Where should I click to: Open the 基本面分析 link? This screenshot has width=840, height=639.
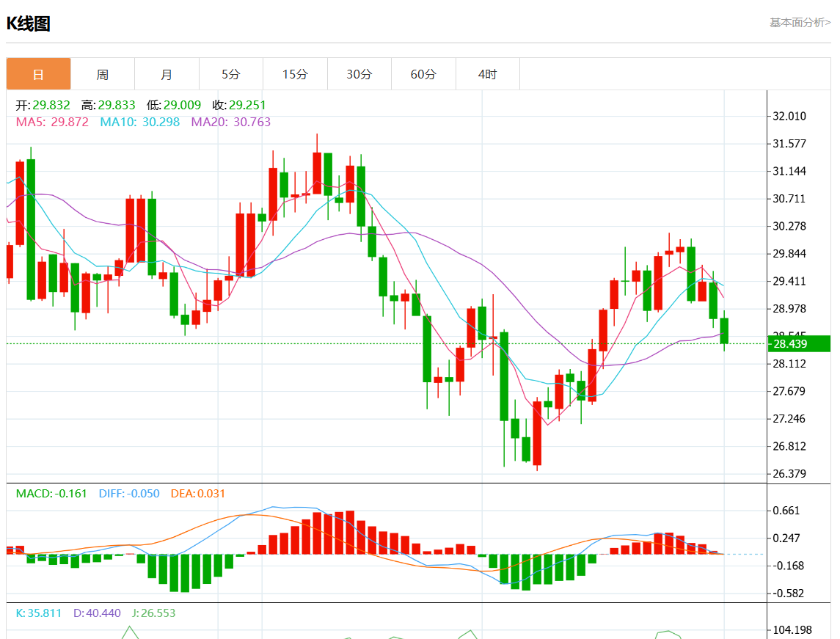800,23
